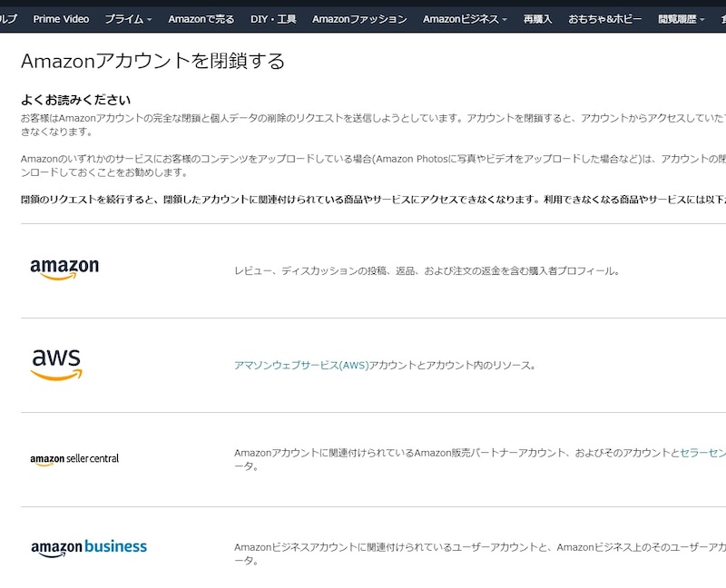Open the 再購入 nav link
Image resolution: width=726 pixels, height=588 pixels.
point(537,19)
